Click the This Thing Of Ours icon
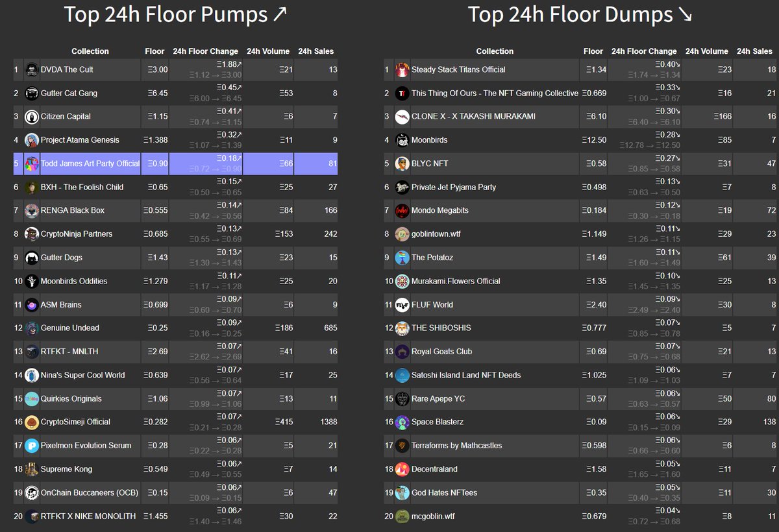The image size is (779, 532). click(402, 93)
